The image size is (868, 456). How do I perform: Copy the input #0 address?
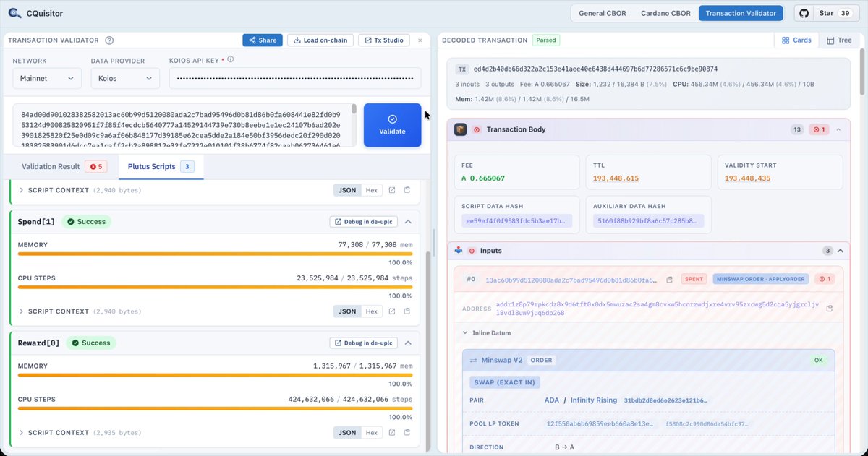(x=829, y=309)
